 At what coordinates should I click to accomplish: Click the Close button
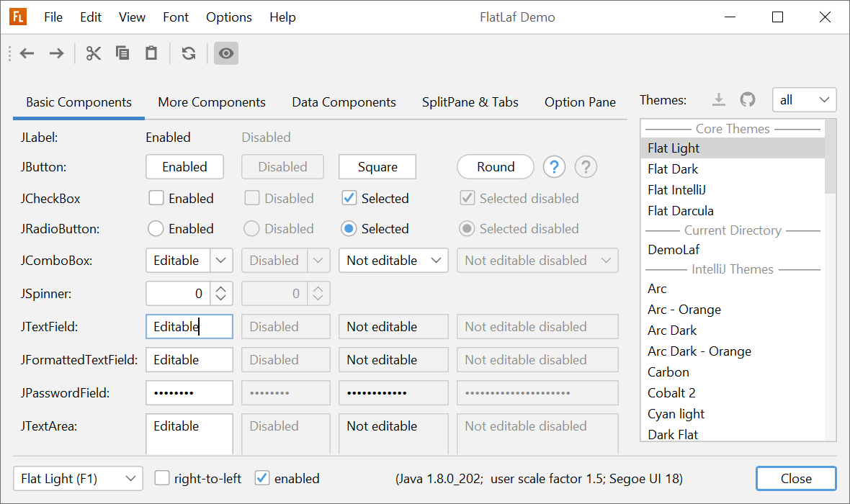pyautogui.click(x=796, y=479)
